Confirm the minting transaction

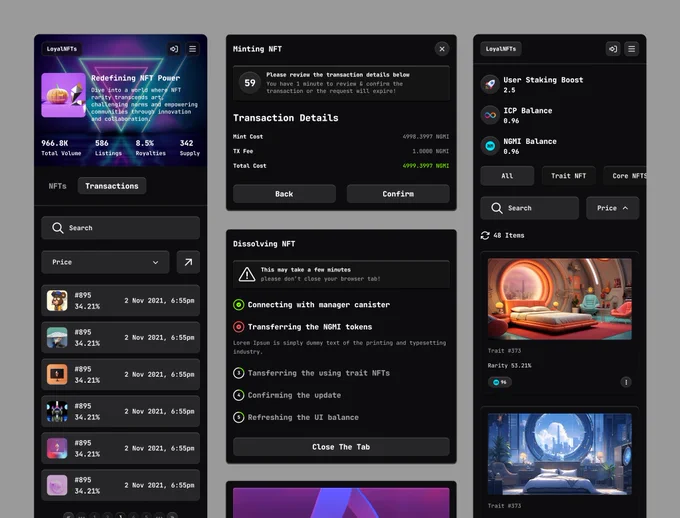[398, 194]
